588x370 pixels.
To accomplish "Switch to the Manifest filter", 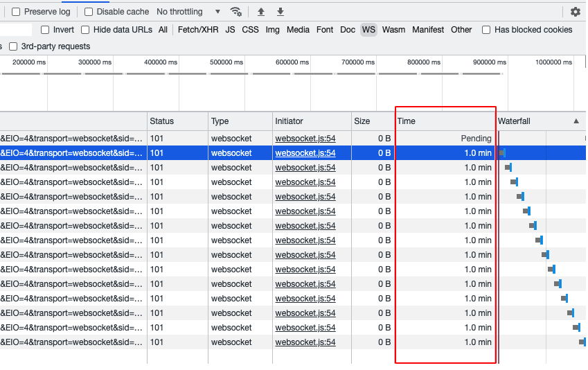I will tap(428, 30).
